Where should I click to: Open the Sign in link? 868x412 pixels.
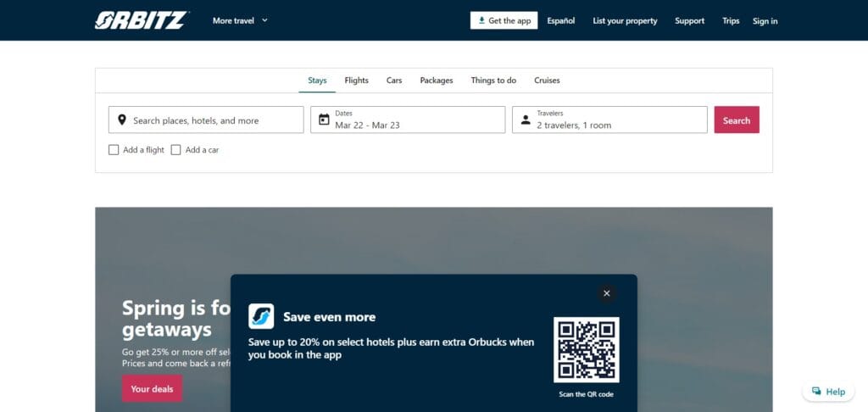click(x=765, y=21)
